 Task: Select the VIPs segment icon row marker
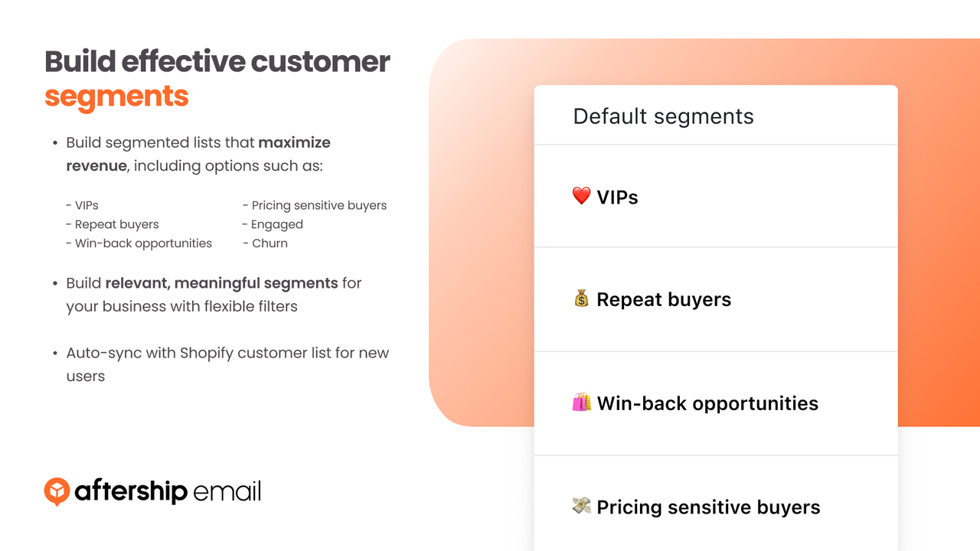[583, 197]
